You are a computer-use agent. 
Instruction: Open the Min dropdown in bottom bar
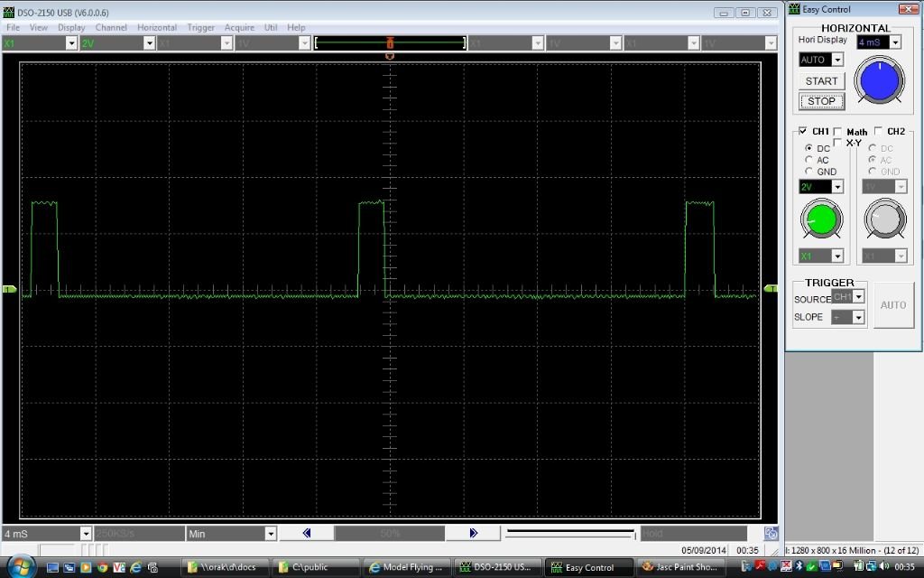click(x=270, y=534)
